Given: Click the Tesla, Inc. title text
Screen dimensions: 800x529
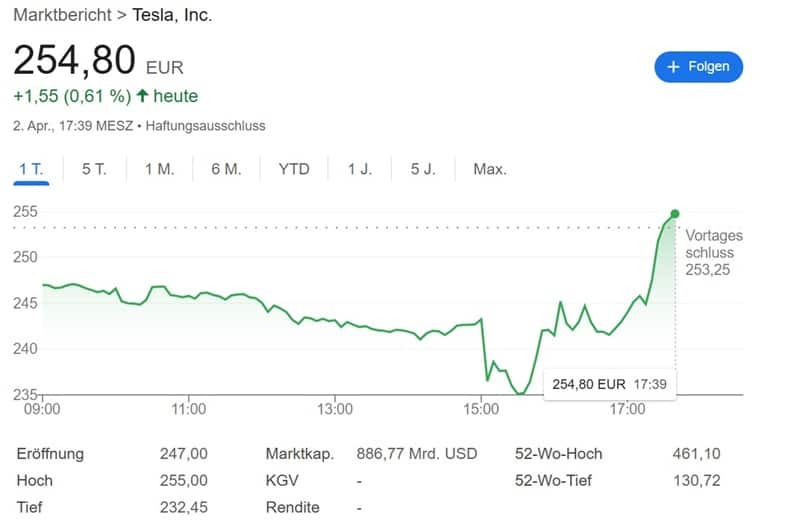Looking at the screenshot, I should tap(172, 15).
